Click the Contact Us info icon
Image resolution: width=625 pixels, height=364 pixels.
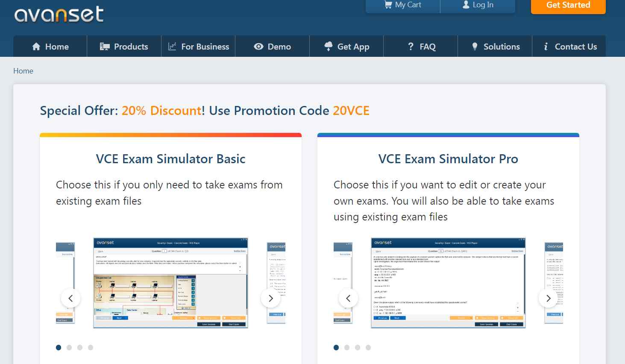546,46
